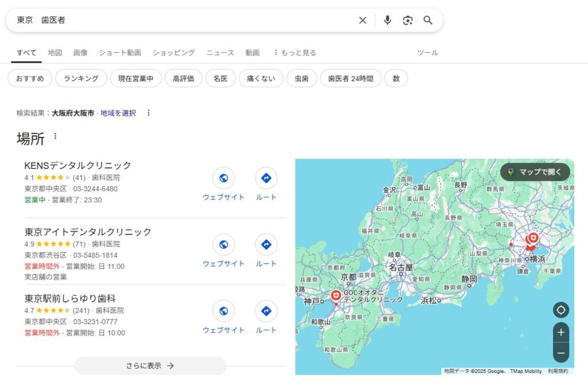Apply the 数 filter chip

[x=396, y=79]
